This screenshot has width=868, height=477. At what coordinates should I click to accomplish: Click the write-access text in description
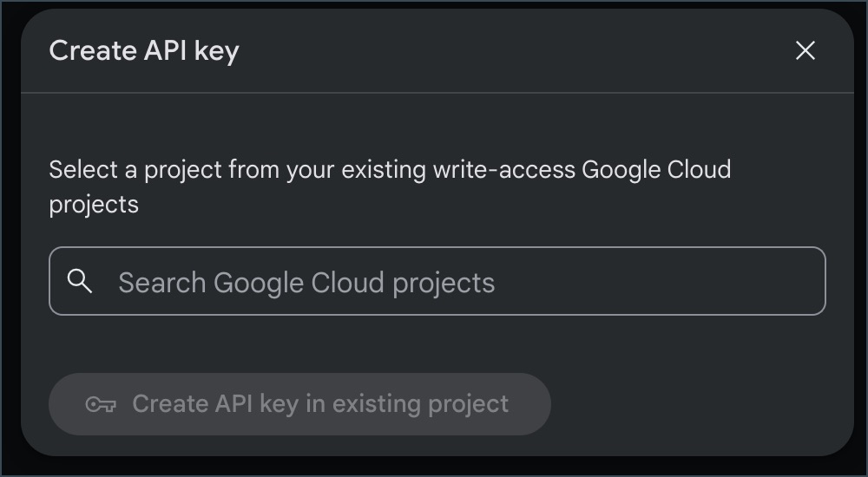coord(503,169)
